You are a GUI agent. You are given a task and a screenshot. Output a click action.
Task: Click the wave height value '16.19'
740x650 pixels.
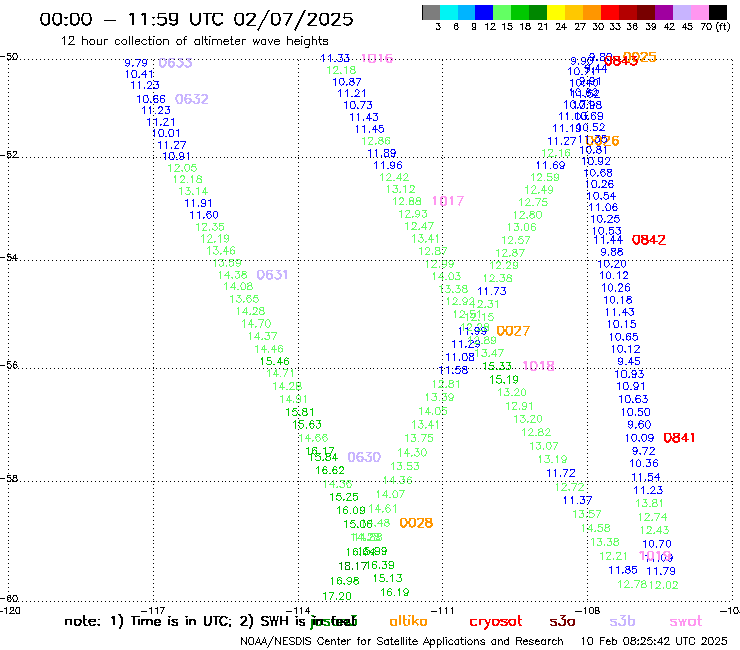(x=395, y=592)
